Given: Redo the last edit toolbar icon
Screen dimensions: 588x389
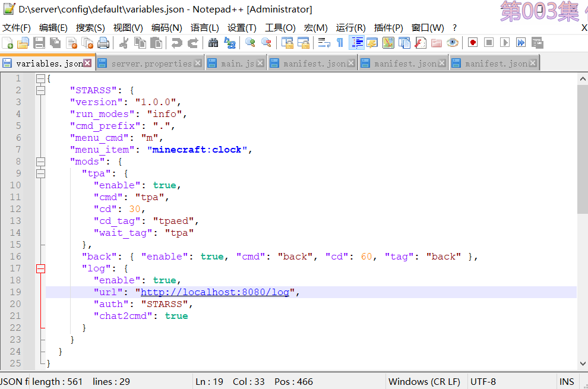Looking at the screenshot, I should 192,43.
